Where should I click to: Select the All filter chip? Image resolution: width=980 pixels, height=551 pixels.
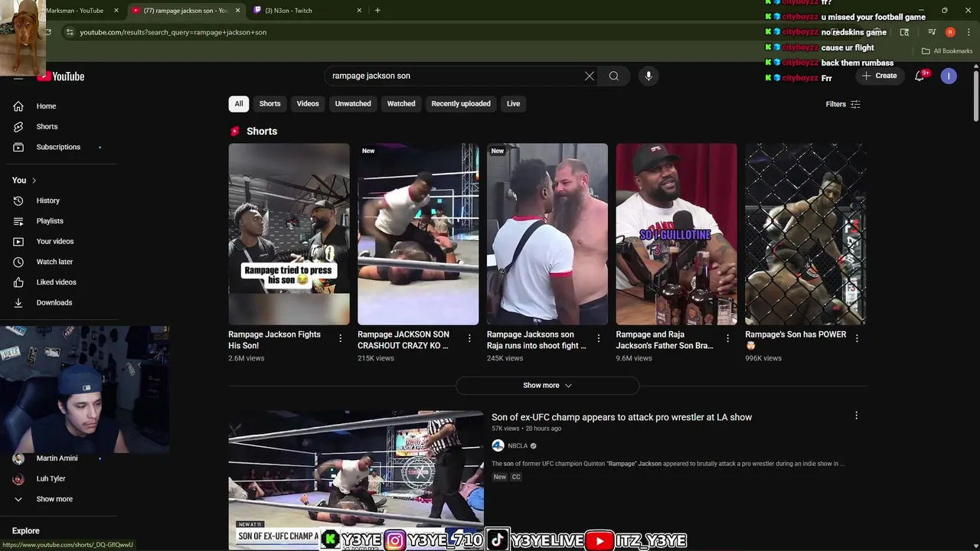click(x=239, y=104)
